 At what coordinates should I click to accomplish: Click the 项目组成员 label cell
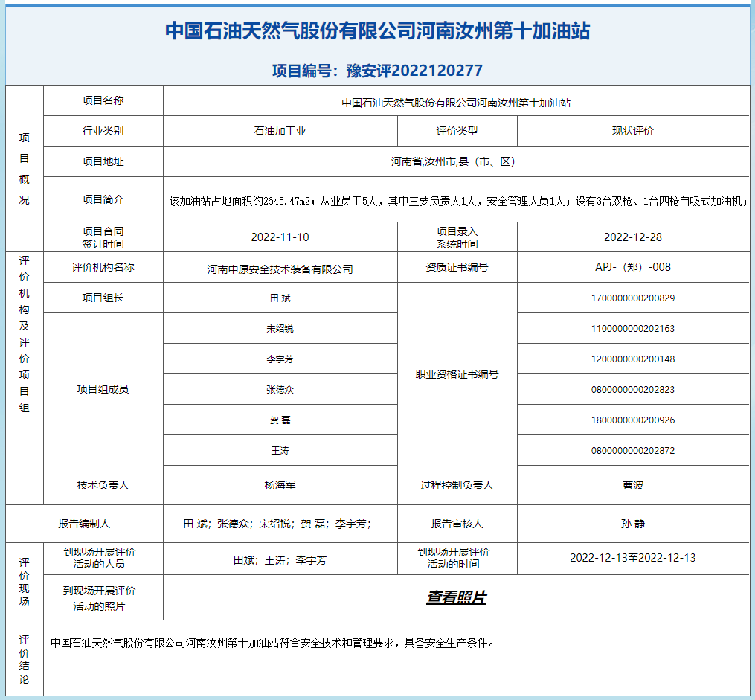103,390
